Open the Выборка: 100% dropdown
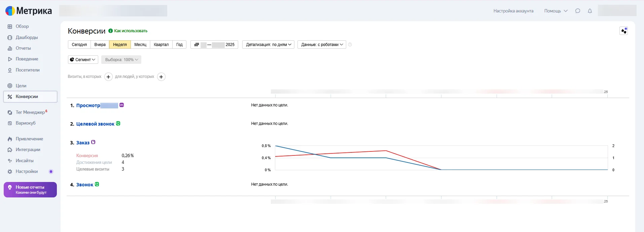644x232 pixels. 121,60
